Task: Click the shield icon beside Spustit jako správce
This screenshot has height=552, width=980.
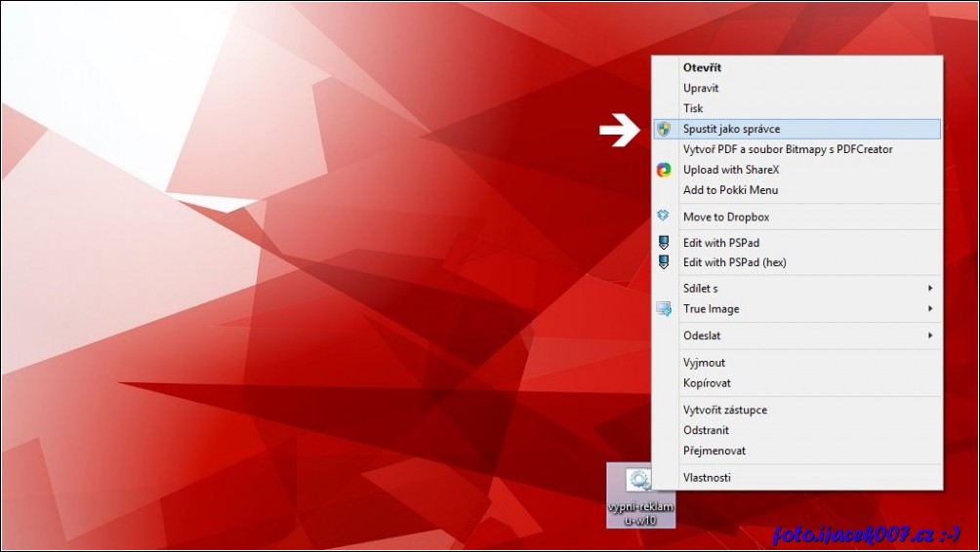Action: [x=664, y=129]
